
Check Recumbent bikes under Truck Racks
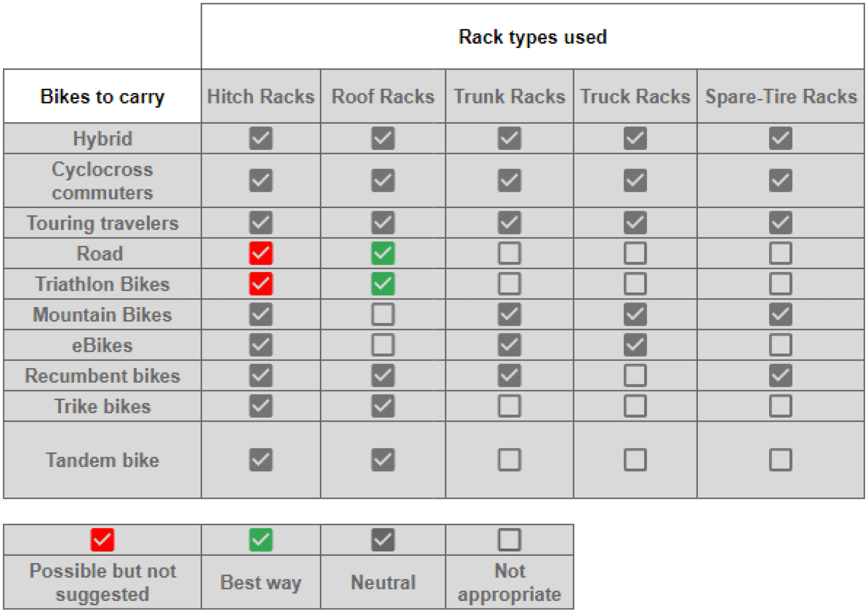[x=635, y=375]
